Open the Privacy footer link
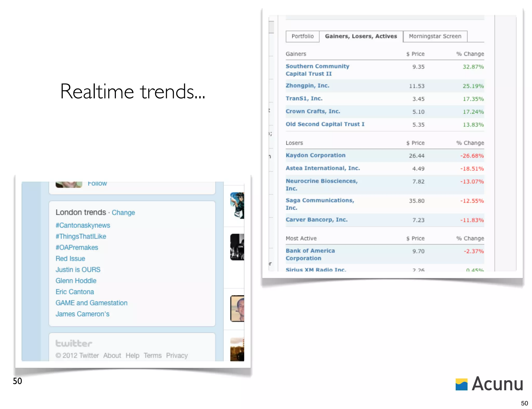Viewport: 532px width, 409px height. click(177, 356)
